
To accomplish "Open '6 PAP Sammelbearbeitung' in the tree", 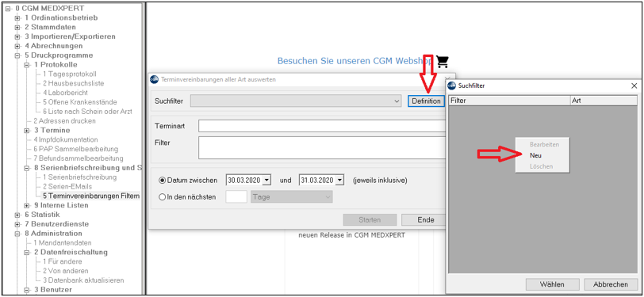I will (75, 149).
